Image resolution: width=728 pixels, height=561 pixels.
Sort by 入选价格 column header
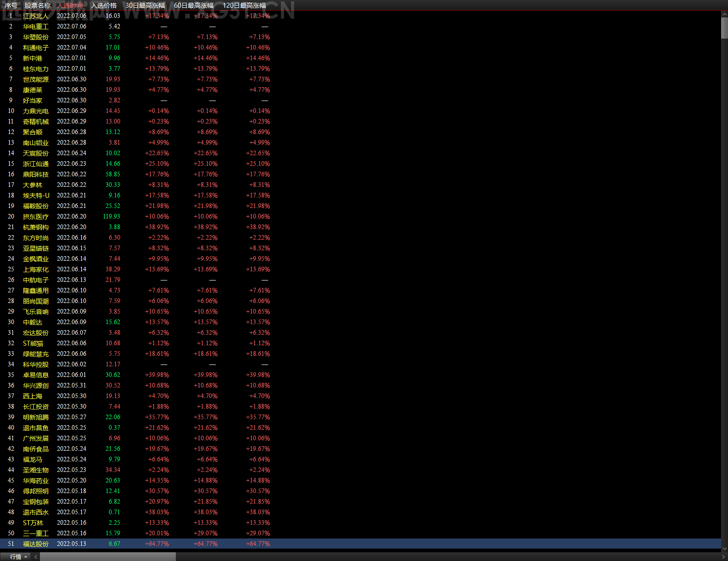104,6
